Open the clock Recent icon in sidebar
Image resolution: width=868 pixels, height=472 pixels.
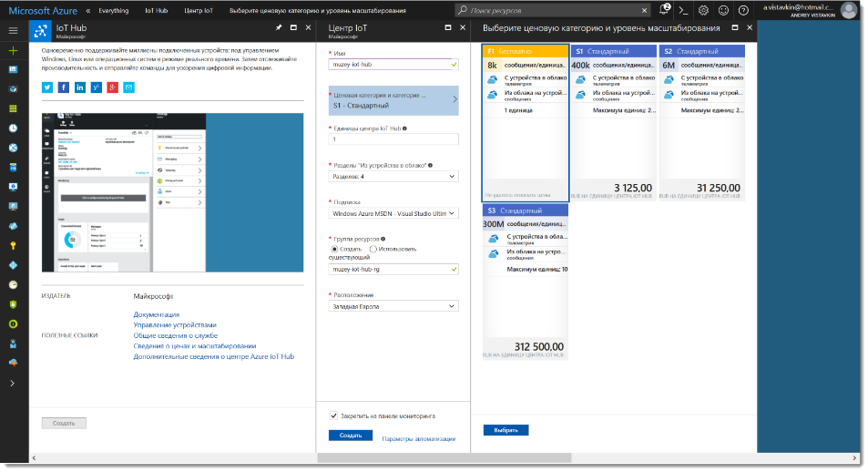pyautogui.click(x=14, y=128)
